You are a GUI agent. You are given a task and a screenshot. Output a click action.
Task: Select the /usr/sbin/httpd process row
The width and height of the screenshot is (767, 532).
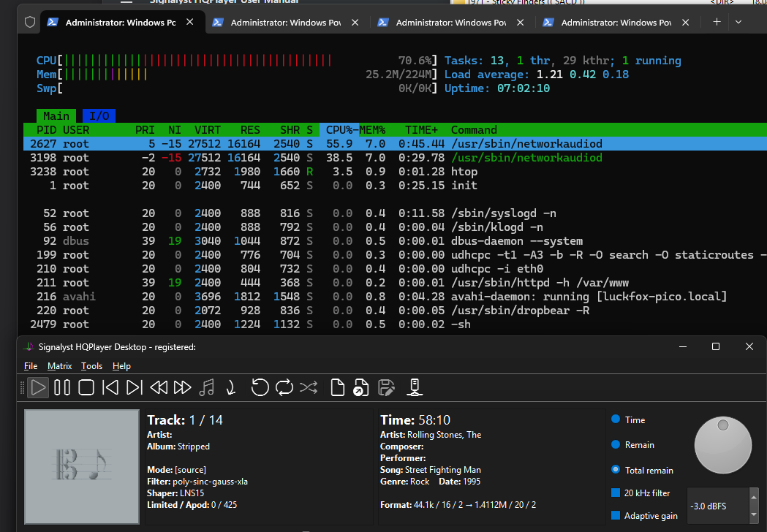(396, 283)
